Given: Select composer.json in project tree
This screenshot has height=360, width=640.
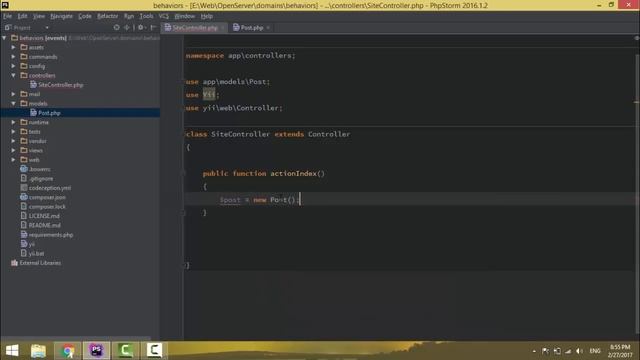Looking at the screenshot, I should point(47,198).
